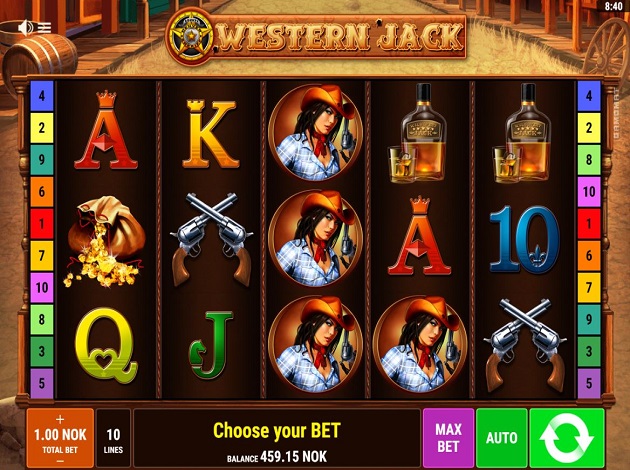
Task: Select payline 4 marker on left side
Action: click(x=42, y=96)
